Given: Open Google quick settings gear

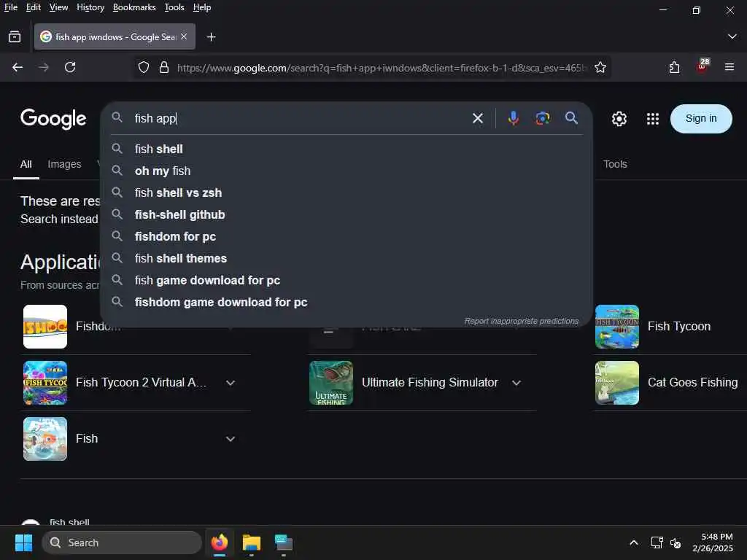Looking at the screenshot, I should coord(619,119).
